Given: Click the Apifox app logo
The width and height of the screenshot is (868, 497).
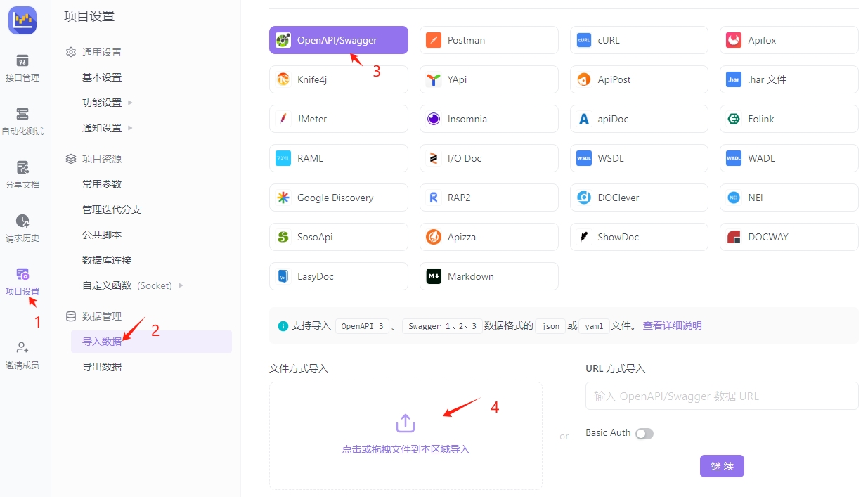Looking at the screenshot, I should click(x=22, y=20).
